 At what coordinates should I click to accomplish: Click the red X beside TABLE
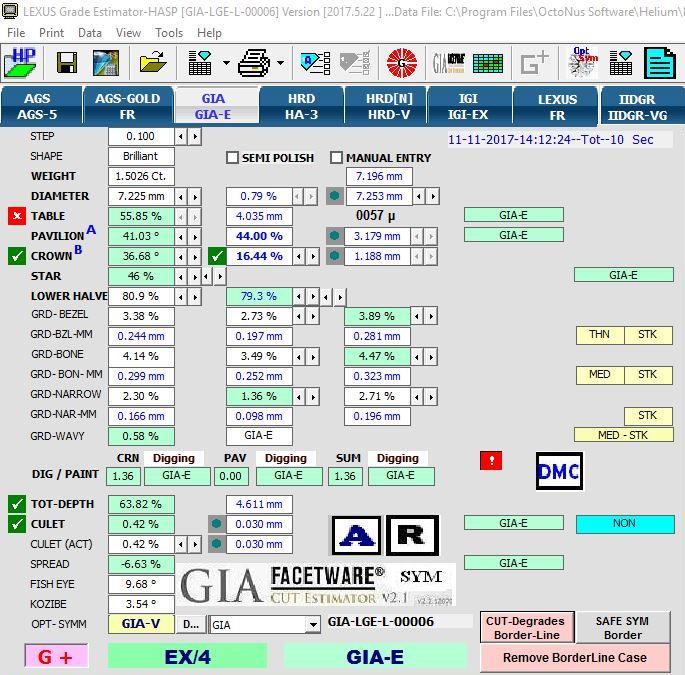pos(17,216)
